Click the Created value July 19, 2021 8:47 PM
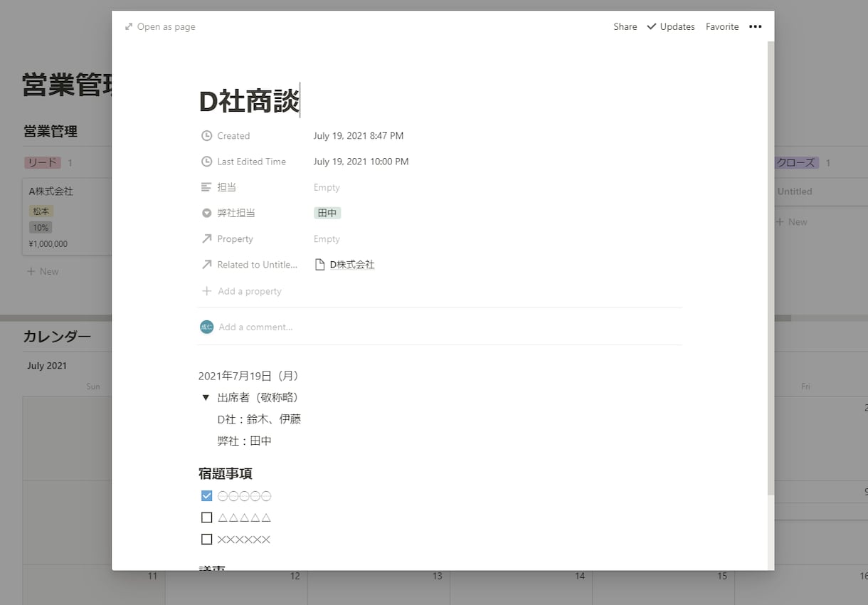The width and height of the screenshot is (868, 605). click(x=359, y=136)
